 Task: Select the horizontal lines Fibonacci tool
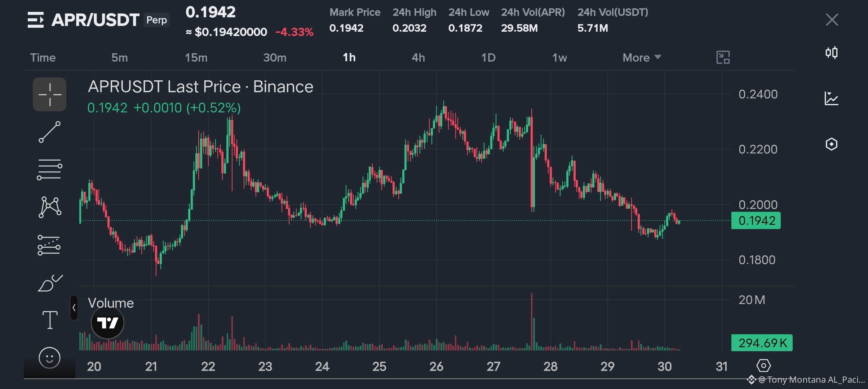tap(50, 170)
